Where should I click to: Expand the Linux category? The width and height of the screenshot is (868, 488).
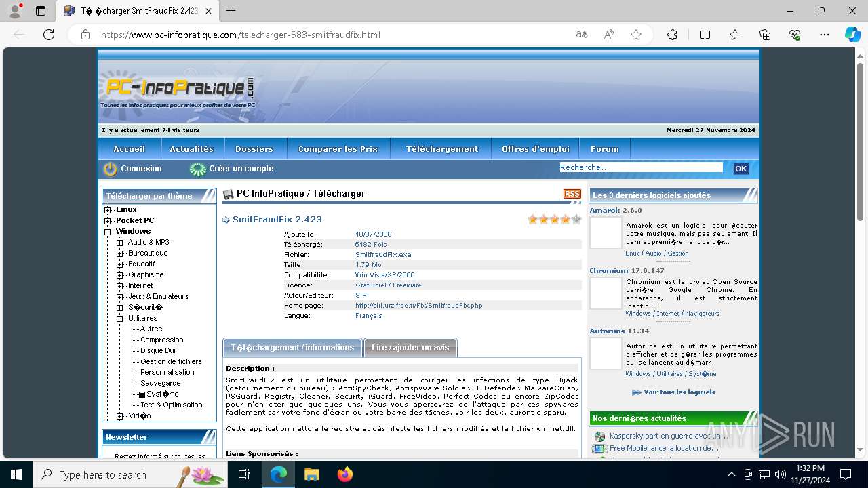[108, 210]
